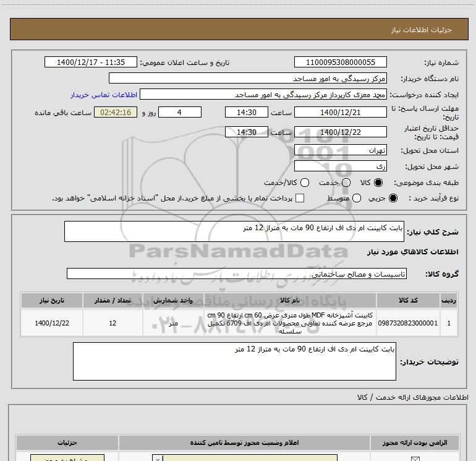Click the MDF kitchen cabinet product name cell
Image resolution: width=476 pixels, height=461 pixels.
[290, 323]
